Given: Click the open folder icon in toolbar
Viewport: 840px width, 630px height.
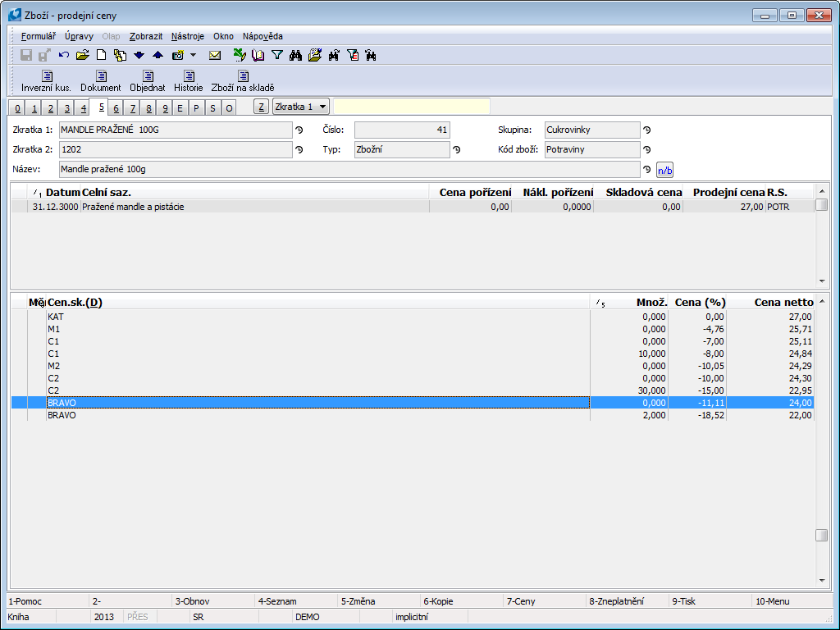Looking at the screenshot, I should click(x=82, y=56).
